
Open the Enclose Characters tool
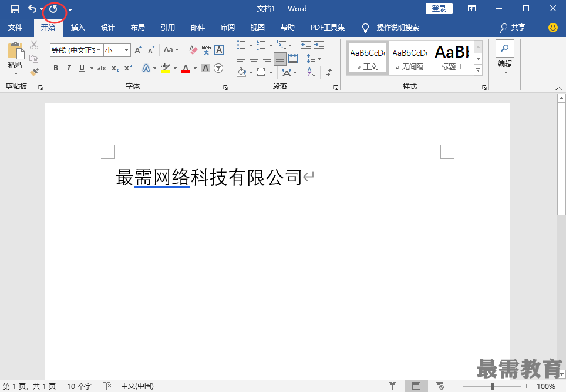click(x=218, y=68)
